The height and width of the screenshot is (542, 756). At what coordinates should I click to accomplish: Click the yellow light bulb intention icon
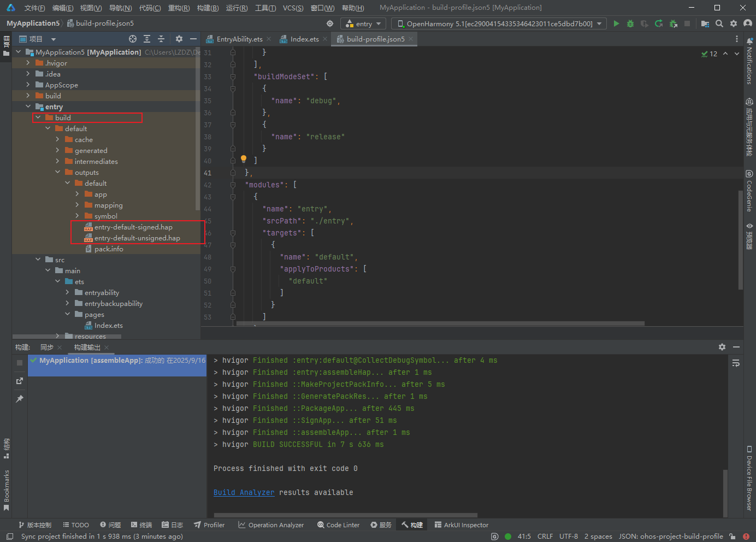(x=244, y=159)
